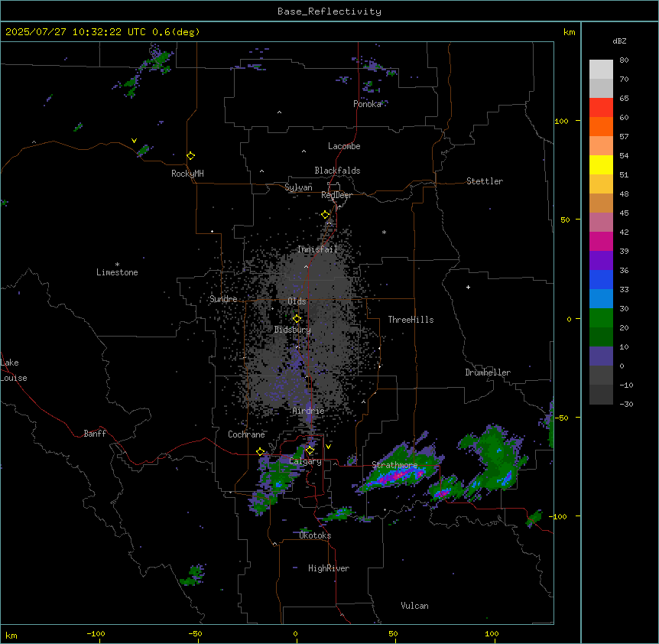The image size is (659, 644).
Task: Click the white asterisk marker above Limestone
Action: pos(117,265)
